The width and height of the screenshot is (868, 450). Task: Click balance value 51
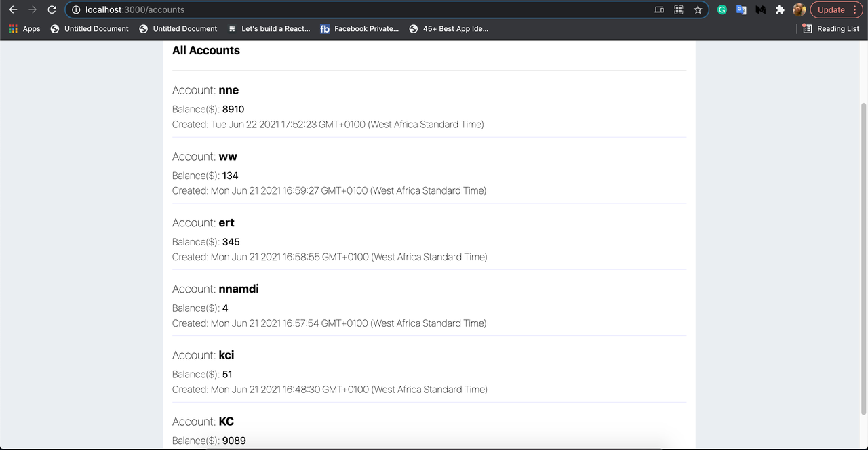(x=227, y=374)
